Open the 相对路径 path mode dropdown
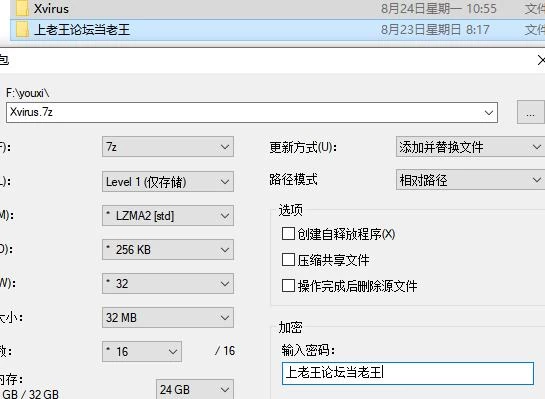 pos(470,180)
